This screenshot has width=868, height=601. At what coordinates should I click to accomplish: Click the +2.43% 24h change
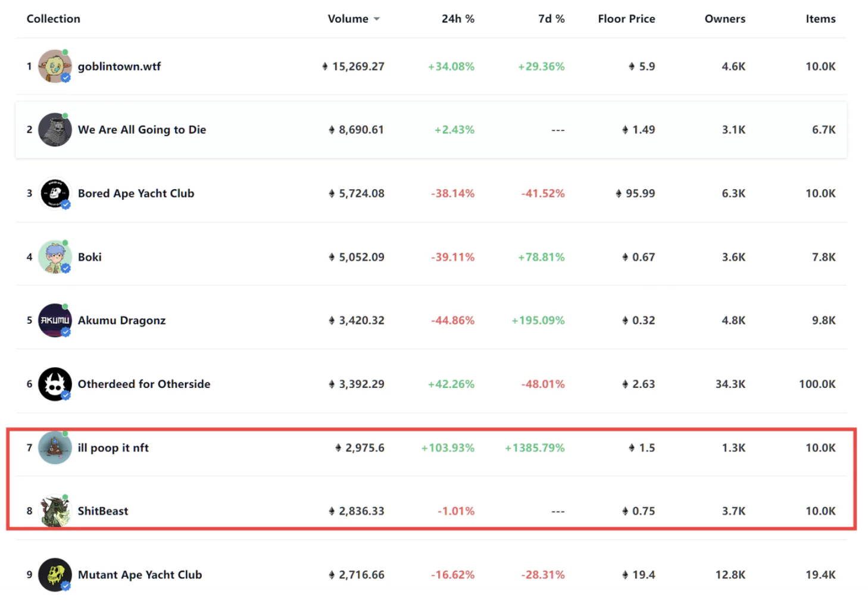(x=454, y=130)
